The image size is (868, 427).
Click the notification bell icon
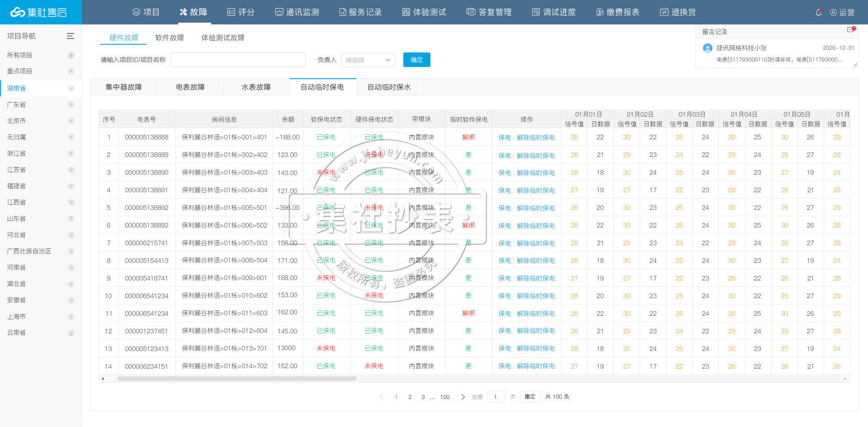pyautogui.click(x=818, y=13)
